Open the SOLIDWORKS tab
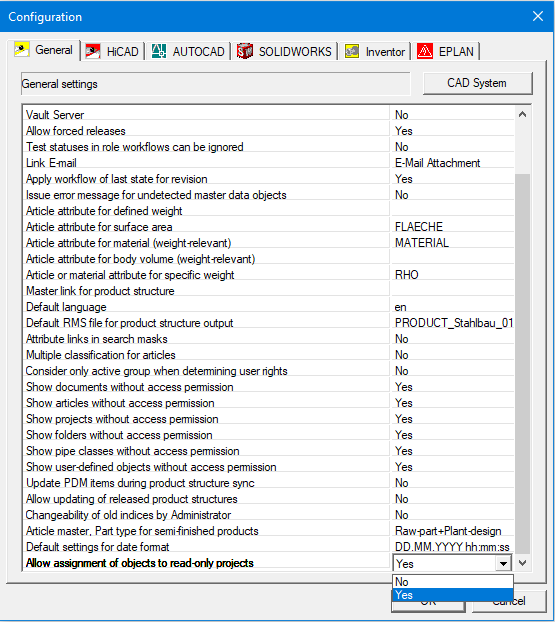555x622 pixels. [x=284, y=52]
